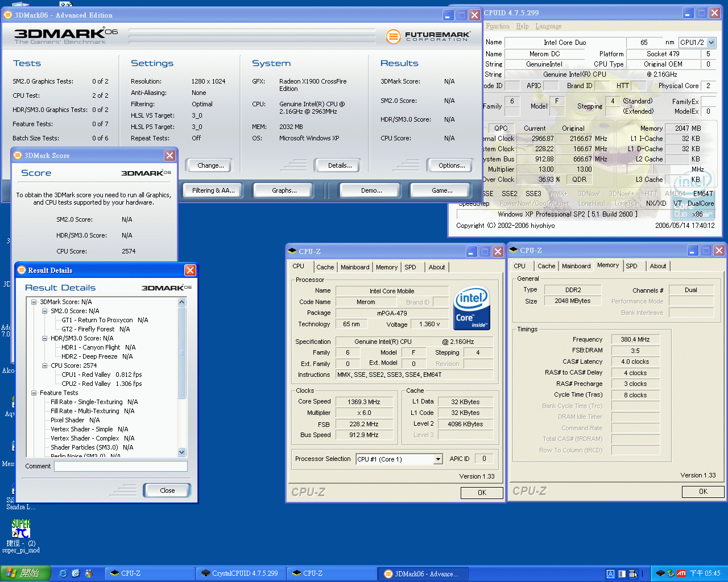Select 'GT2 - Firefly Forest' tree row
The image size is (728, 582).
pyautogui.click(x=96, y=329)
